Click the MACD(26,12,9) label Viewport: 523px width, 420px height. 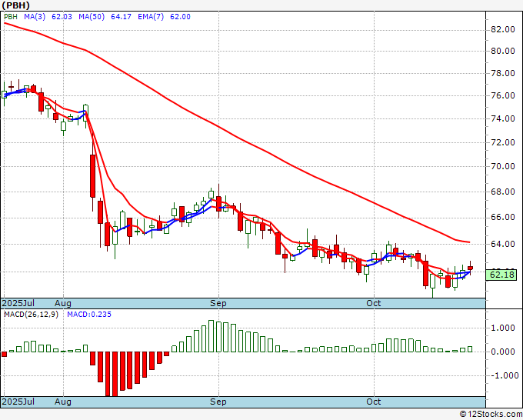pyautogui.click(x=31, y=315)
